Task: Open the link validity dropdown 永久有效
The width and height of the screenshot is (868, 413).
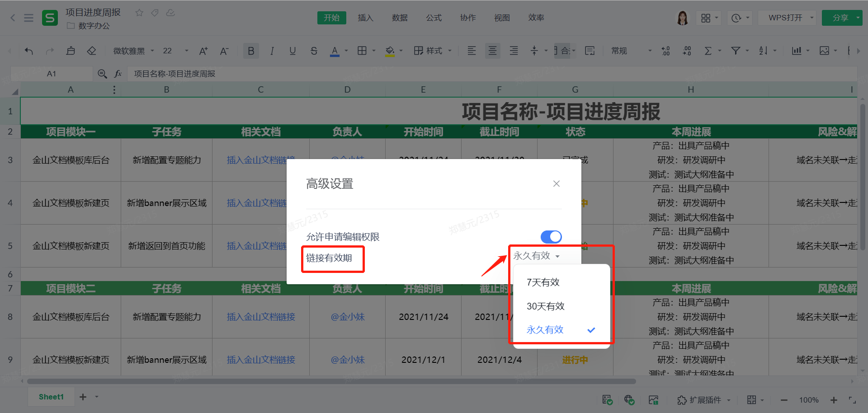Action: (537, 256)
